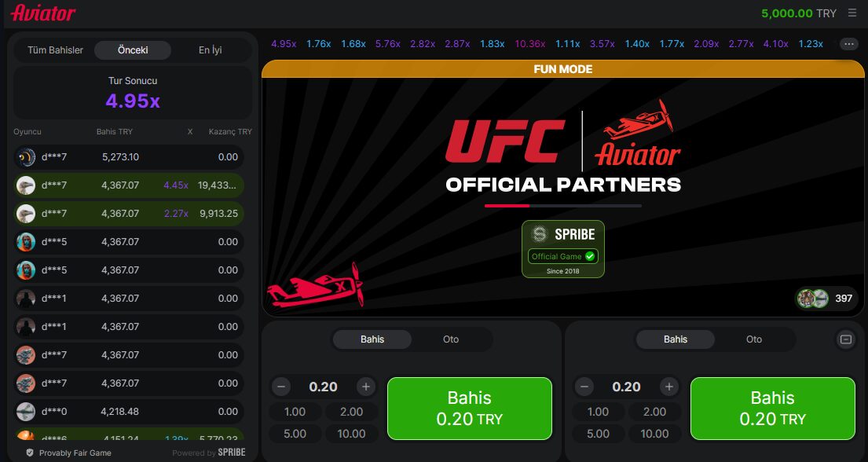Viewport: 868px width, 462px height.
Task: Click the 2.82x multiplier in the history strip
Action: (423, 44)
